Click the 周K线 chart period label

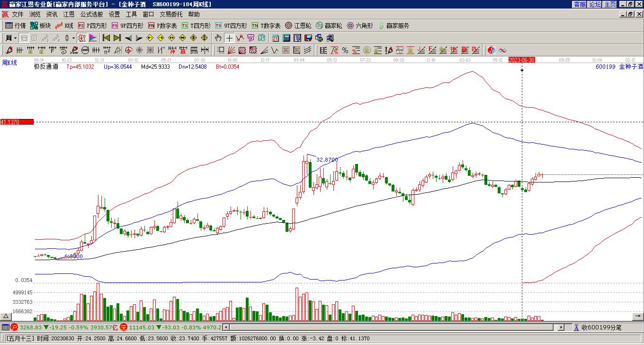(x=9, y=63)
